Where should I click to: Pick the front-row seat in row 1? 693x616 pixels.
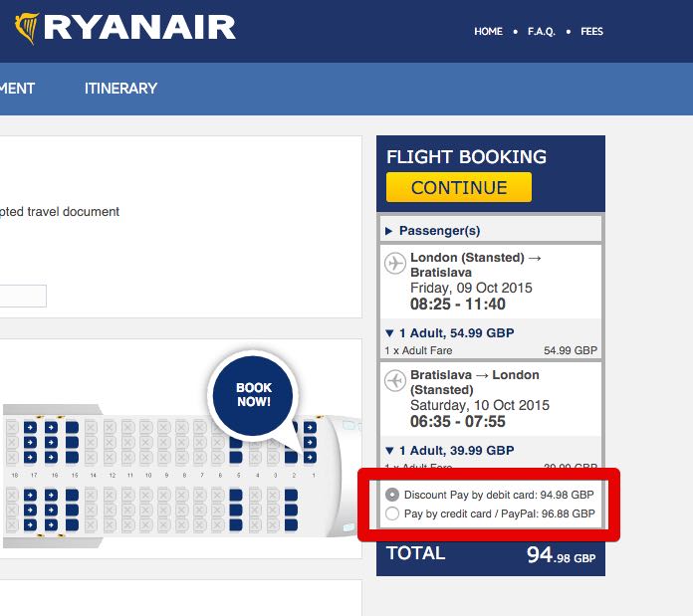click(311, 428)
